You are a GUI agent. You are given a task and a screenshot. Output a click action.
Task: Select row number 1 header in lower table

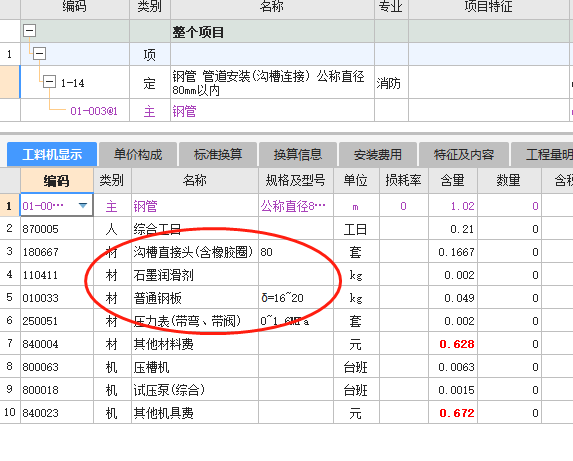pos(10,206)
